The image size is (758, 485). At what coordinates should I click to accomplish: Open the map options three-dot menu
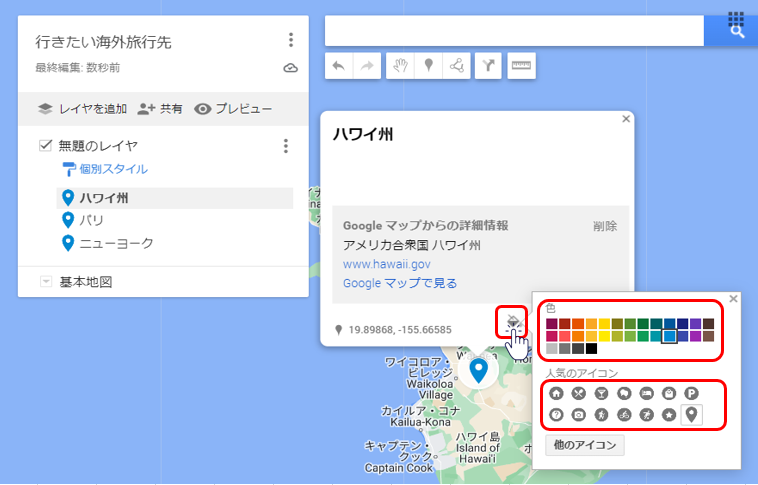coord(291,40)
